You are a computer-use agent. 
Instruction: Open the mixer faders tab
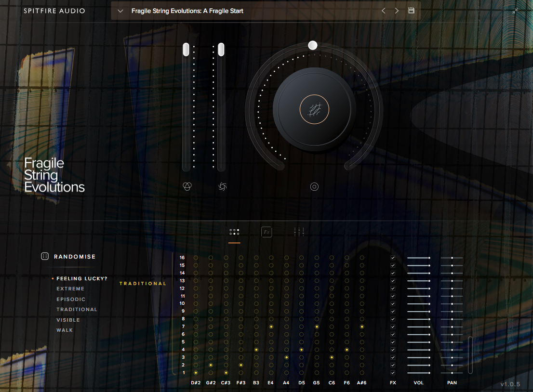tap(299, 232)
